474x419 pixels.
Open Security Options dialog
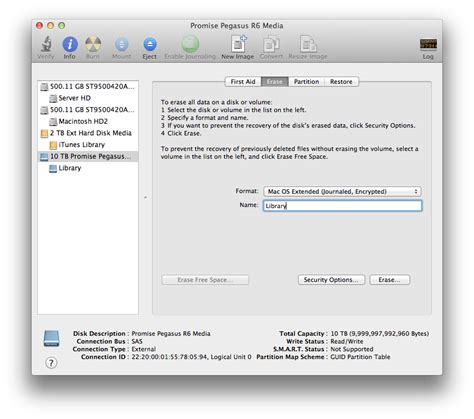331,280
